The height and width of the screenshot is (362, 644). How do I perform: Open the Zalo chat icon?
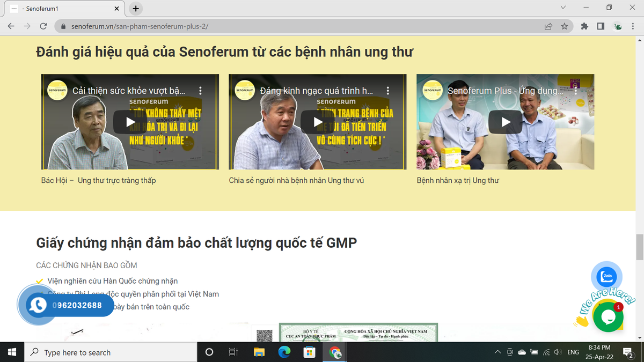(606, 276)
